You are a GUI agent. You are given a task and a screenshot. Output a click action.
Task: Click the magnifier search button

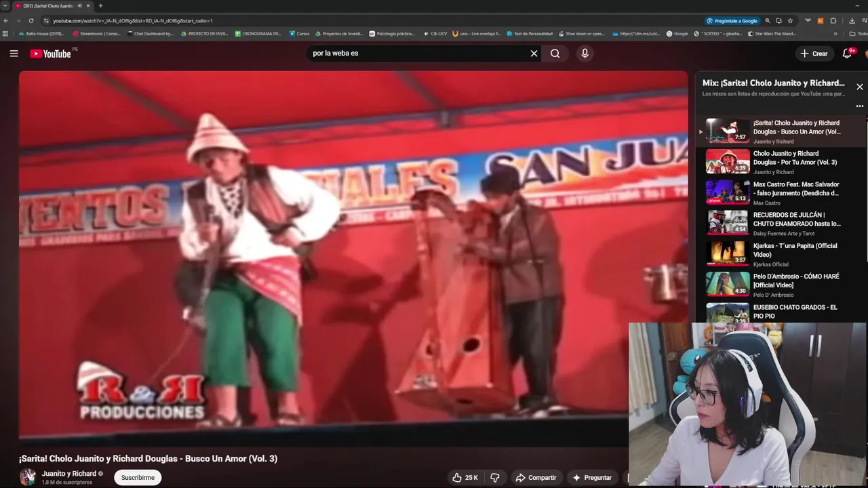pos(555,54)
